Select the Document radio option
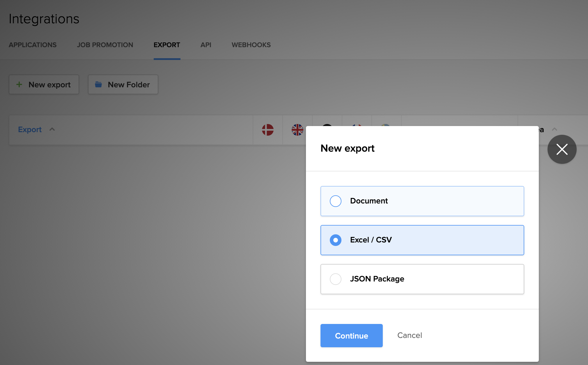588x365 pixels. tap(336, 201)
